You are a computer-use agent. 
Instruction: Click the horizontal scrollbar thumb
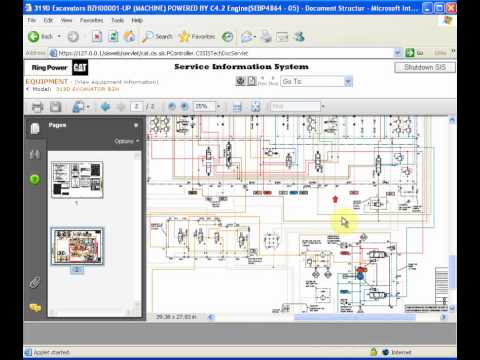click(355, 317)
